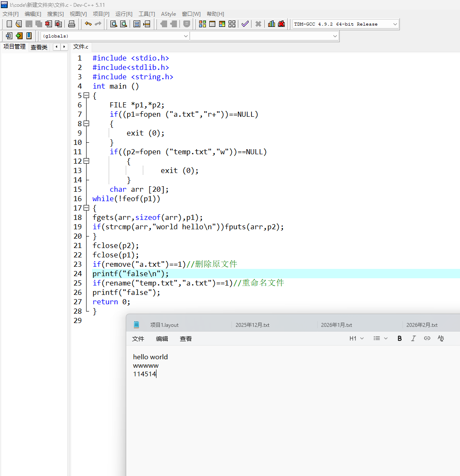Click Delete profiling information icon
The image size is (460, 476).
(281, 24)
